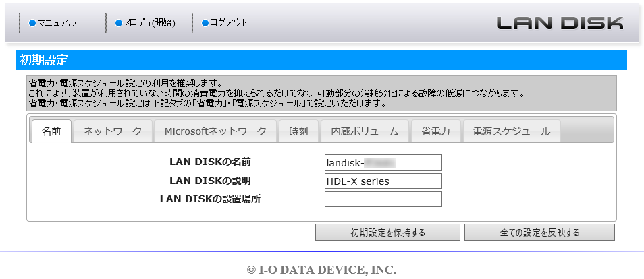Screen dimensions: 644x279
Task: Open the Microsoftネットワーク tab
Action: pyautogui.click(x=215, y=131)
